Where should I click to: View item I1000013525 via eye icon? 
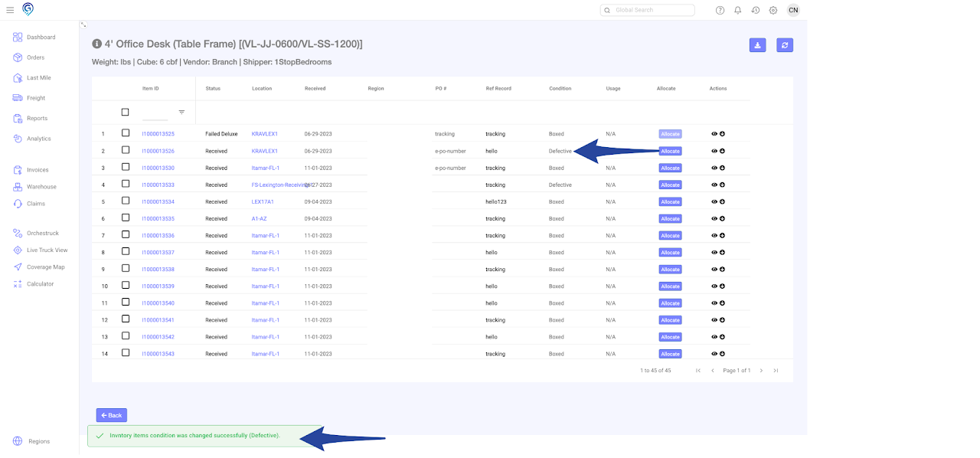click(714, 134)
